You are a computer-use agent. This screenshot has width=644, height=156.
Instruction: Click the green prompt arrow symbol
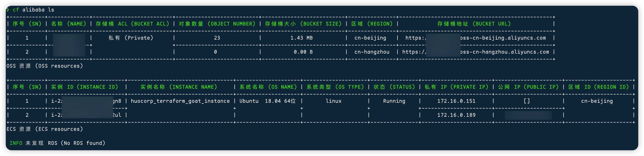8,10
